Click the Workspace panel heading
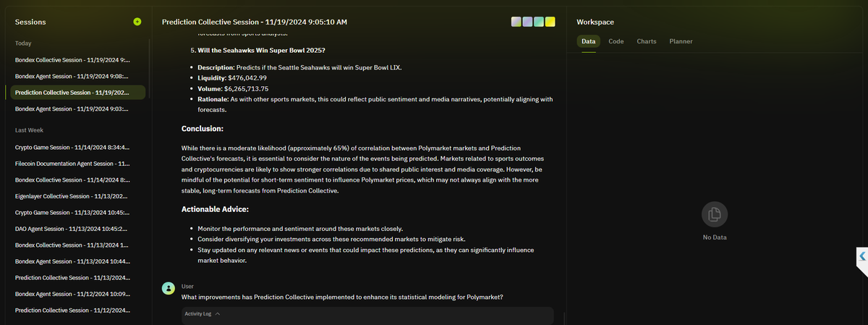The width and height of the screenshot is (868, 325). [595, 22]
